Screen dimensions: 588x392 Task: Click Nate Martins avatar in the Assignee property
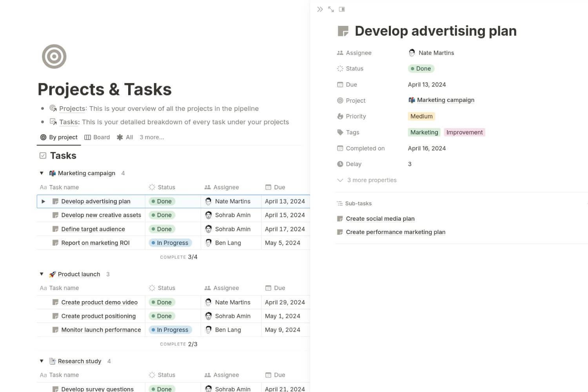click(412, 53)
